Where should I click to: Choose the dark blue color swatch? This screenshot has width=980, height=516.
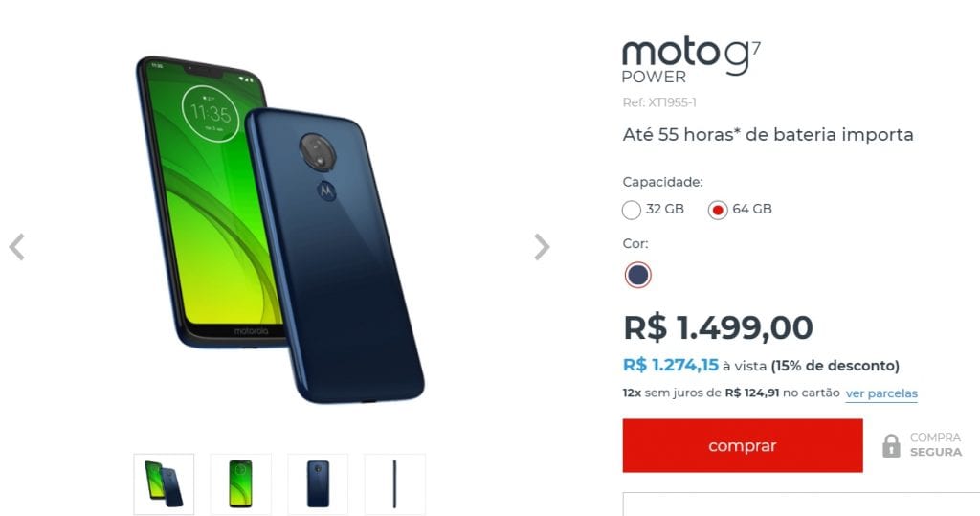tap(637, 275)
